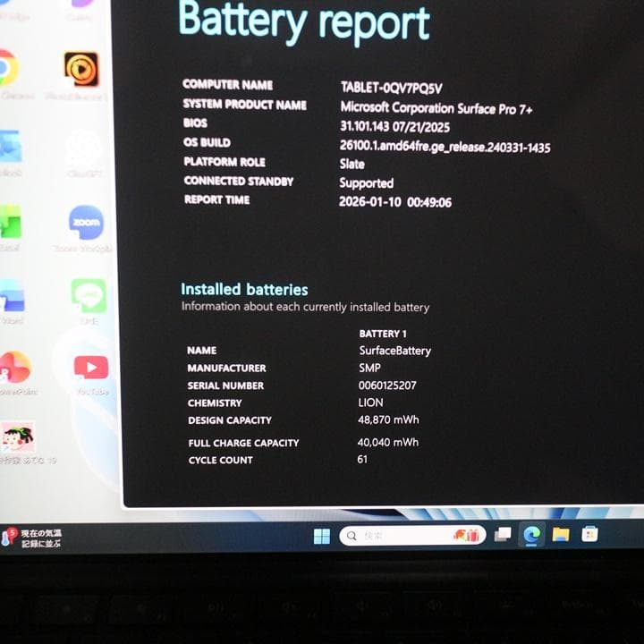Launch the PowerPoint desktop shortcut

[x=15, y=368]
